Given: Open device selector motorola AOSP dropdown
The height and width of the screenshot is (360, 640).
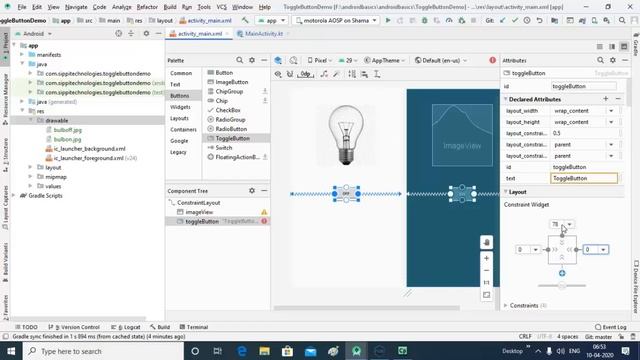Looking at the screenshot, I should 335,20.
